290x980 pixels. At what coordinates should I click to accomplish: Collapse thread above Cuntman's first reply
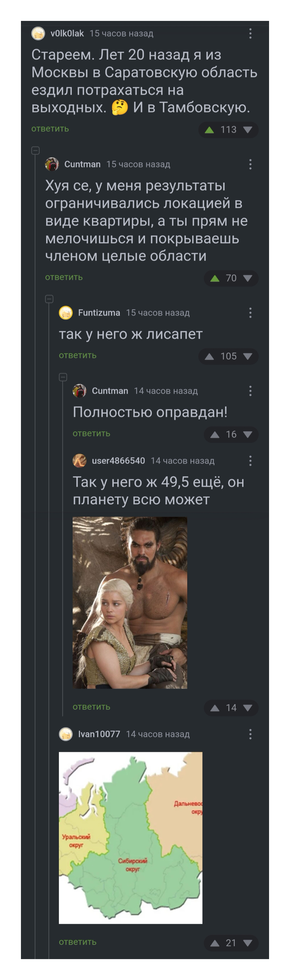pos(35,151)
